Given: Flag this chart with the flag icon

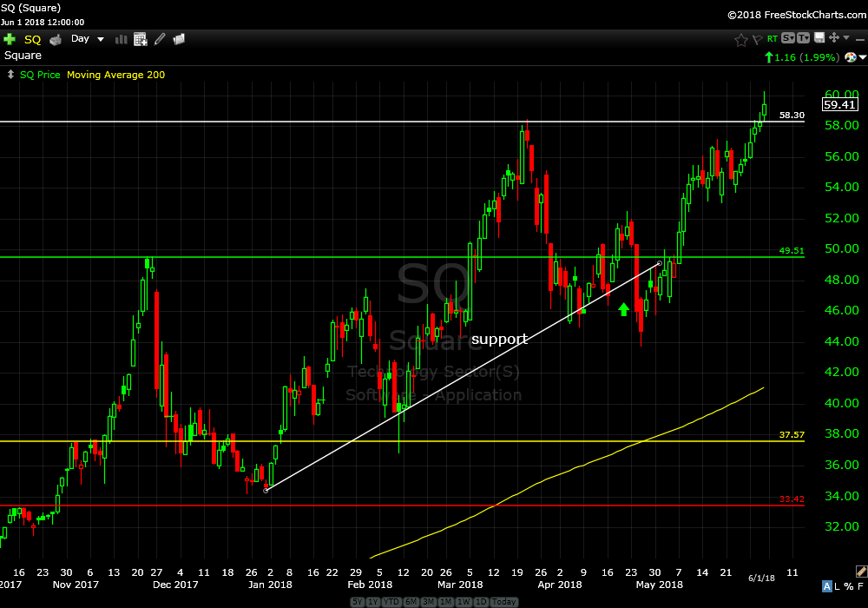Looking at the screenshot, I should 756,39.
